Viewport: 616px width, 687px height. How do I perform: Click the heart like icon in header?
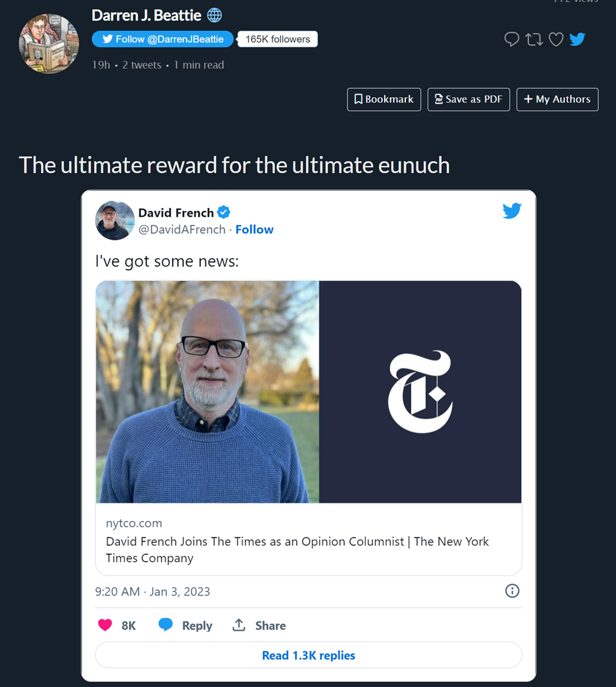pos(556,40)
